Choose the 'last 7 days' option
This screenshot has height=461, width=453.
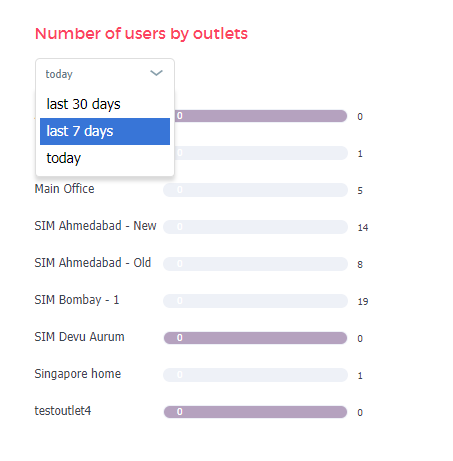tap(105, 131)
